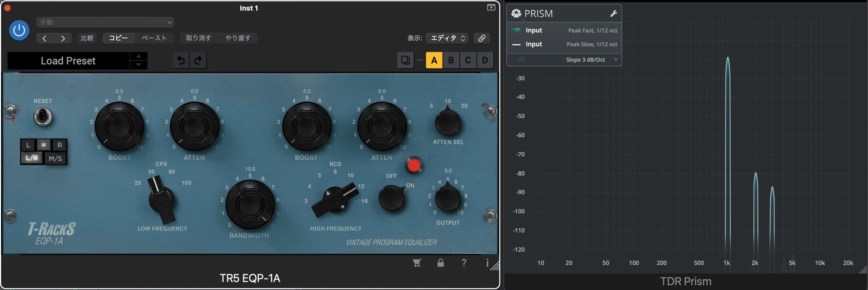Image resolution: width=868 pixels, height=290 pixels.
Task: Select preset slot D
Action: pos(485,60)
